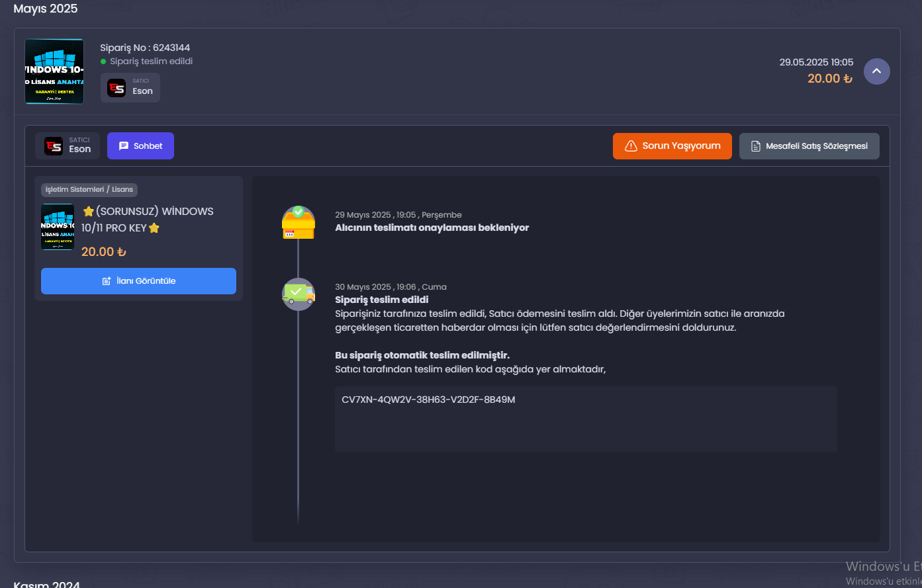
Task: Click the warning triangle icon in Sorun Yaşıyorum
Action: point(631,146)
